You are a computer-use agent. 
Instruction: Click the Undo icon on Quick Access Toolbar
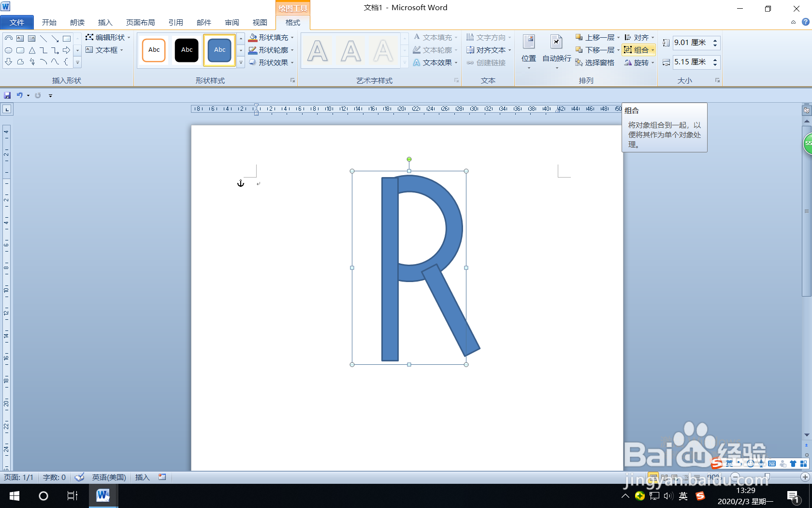click(x=19, y=95)
